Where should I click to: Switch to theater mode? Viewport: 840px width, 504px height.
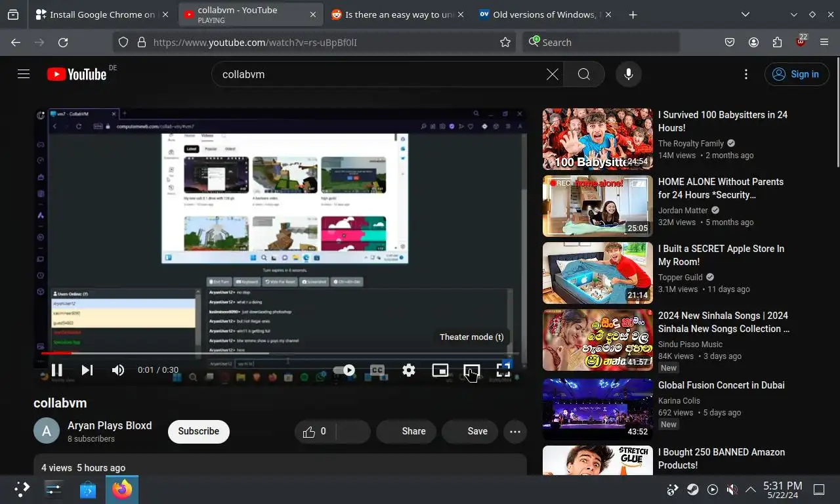coord(472,370)
